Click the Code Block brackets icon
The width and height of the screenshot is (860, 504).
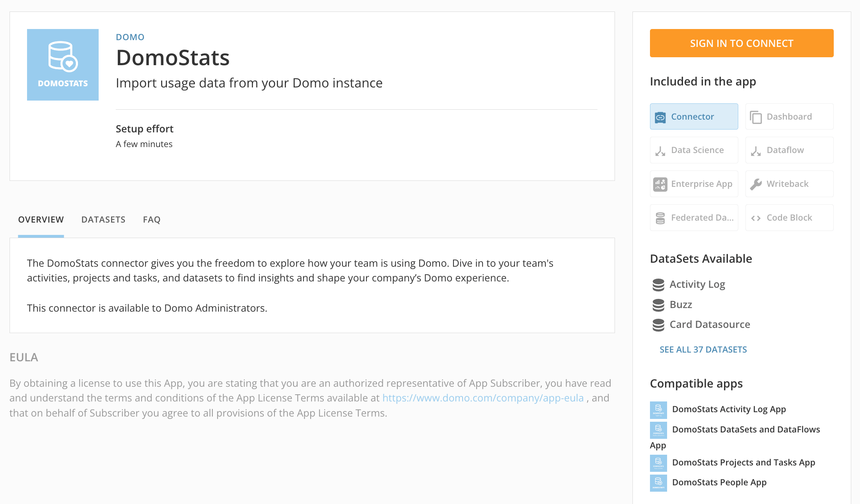click(756, 218)
